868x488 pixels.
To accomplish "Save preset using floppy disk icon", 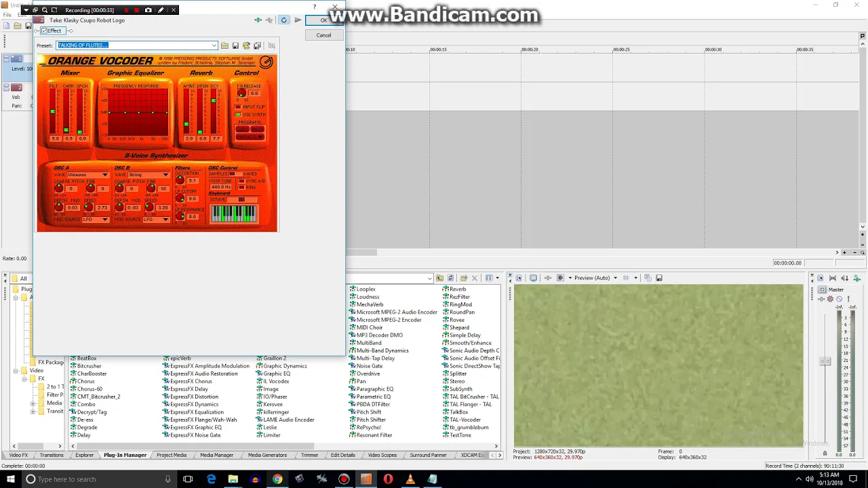I will 235,45.
